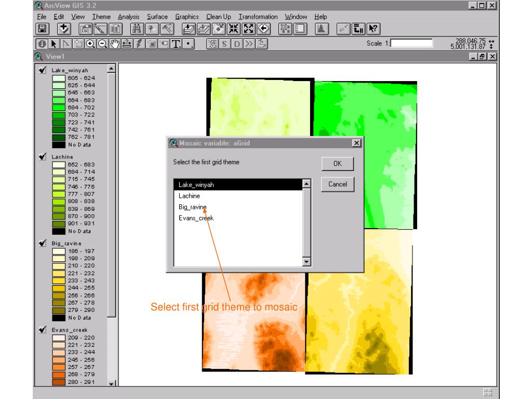Click the legend scrollbar down arrow

pyautogui.click(x=111, y=383)
